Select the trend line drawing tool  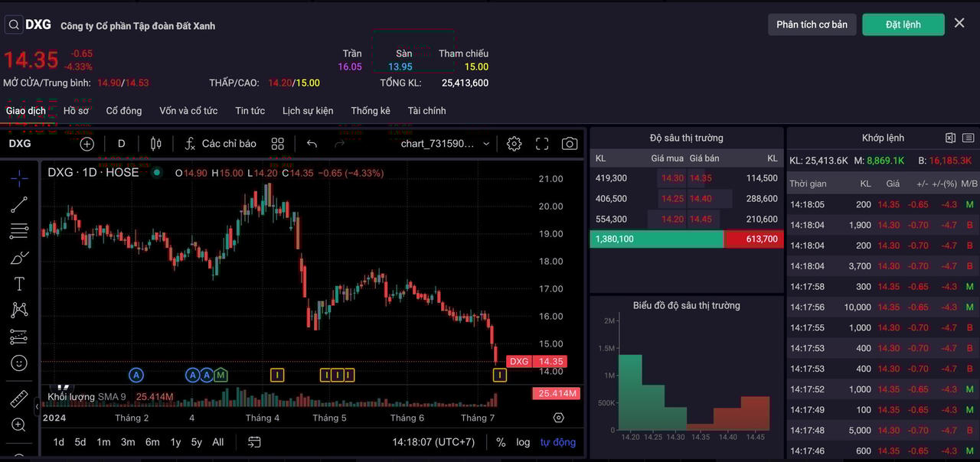click(19, 204)
